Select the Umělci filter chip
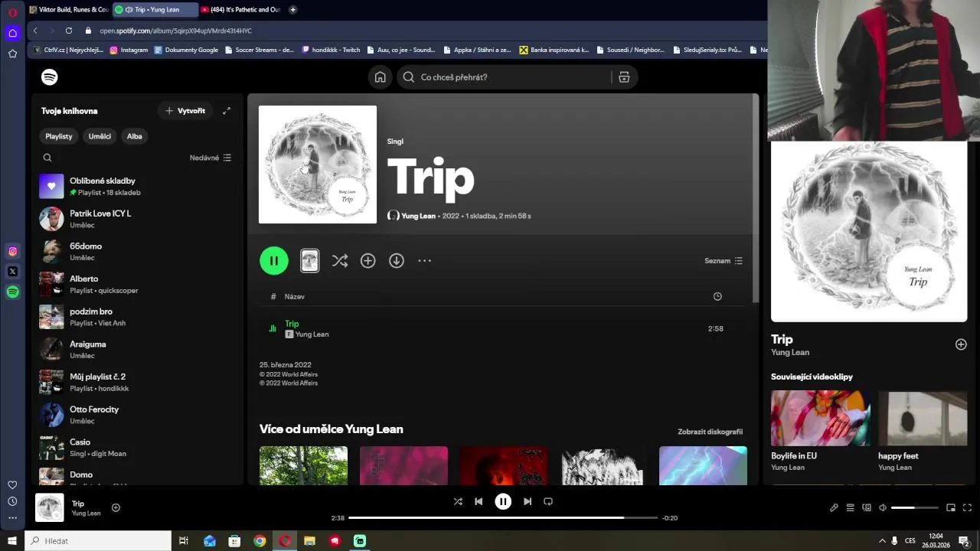The width and height of the screenshot is (980, 551). 100,136
